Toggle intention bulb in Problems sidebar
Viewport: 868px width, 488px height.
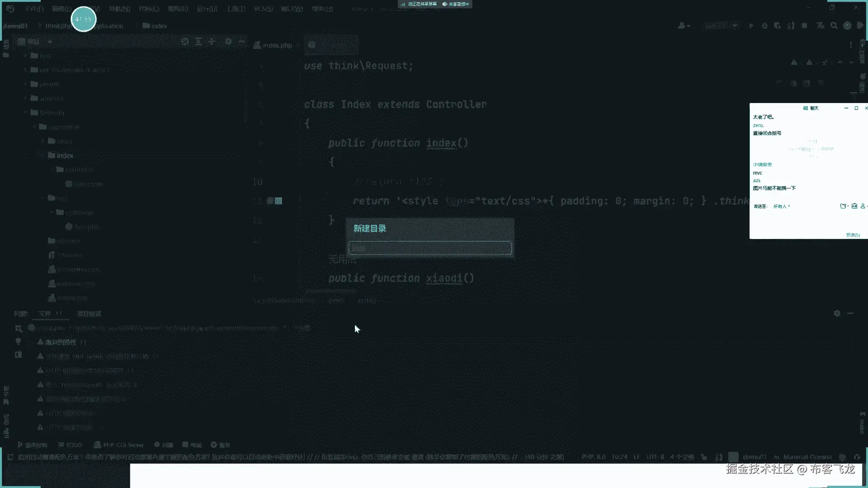pyautogui.click(x=18, y=342)
